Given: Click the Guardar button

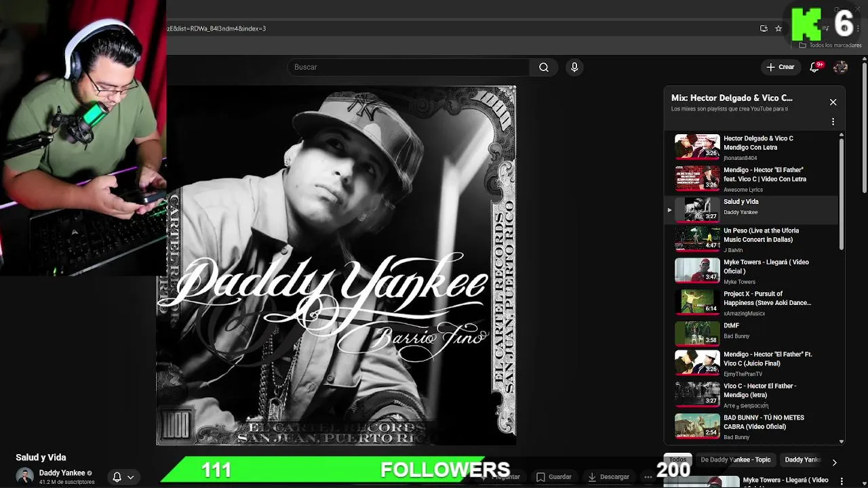Looking at the screenshot, I should click(554, 476).
